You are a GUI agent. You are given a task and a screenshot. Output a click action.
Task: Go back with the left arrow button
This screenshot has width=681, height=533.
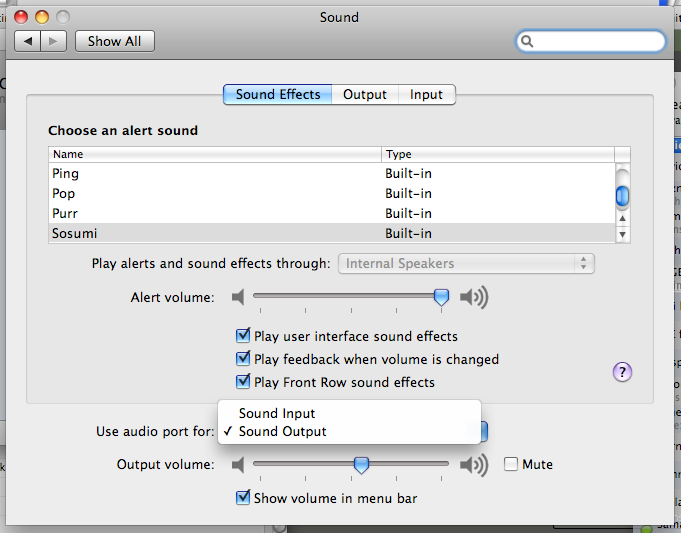point(28,41)
